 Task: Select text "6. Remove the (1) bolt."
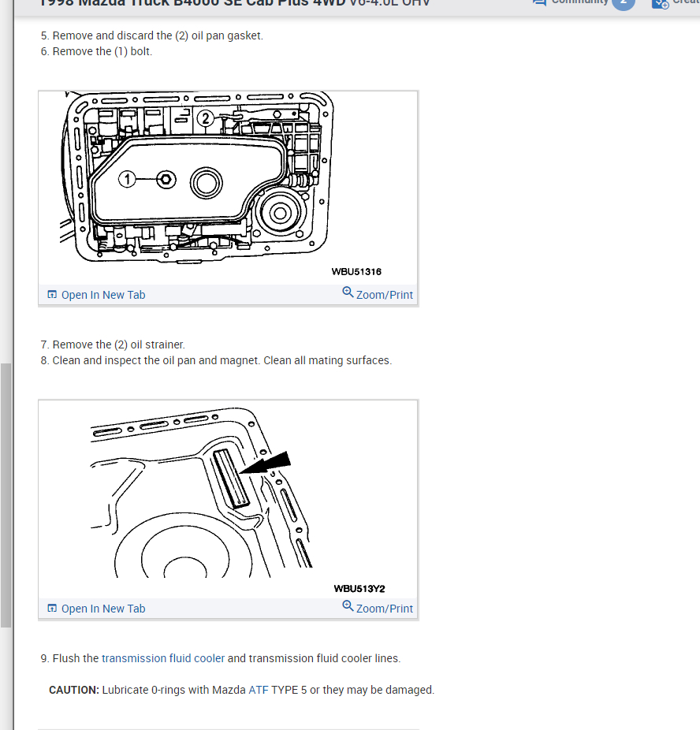96,51
